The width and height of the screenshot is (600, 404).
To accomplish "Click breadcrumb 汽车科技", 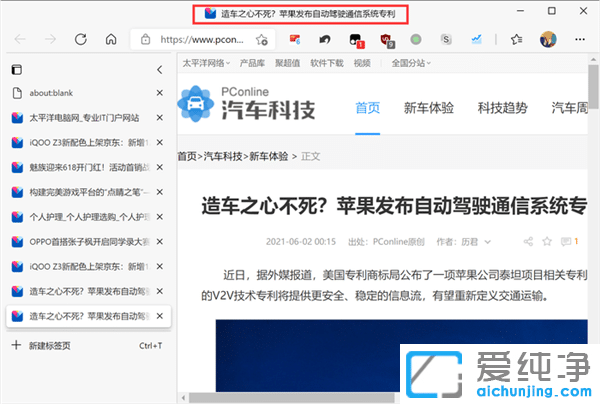I will pyautogui.click(x=223, y=156).
